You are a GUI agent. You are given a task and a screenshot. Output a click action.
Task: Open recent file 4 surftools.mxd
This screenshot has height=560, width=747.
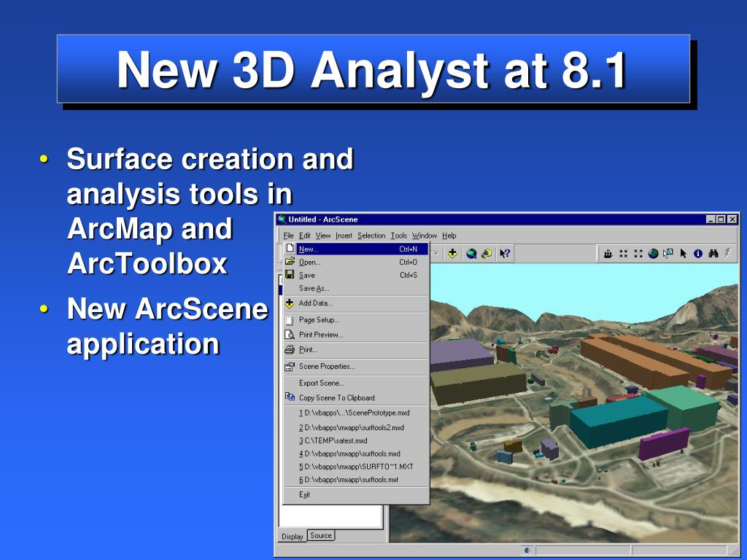(x=356, y=454)
